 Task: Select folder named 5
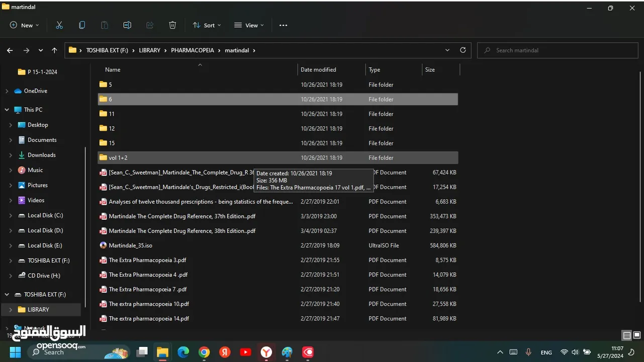(278, 84)
